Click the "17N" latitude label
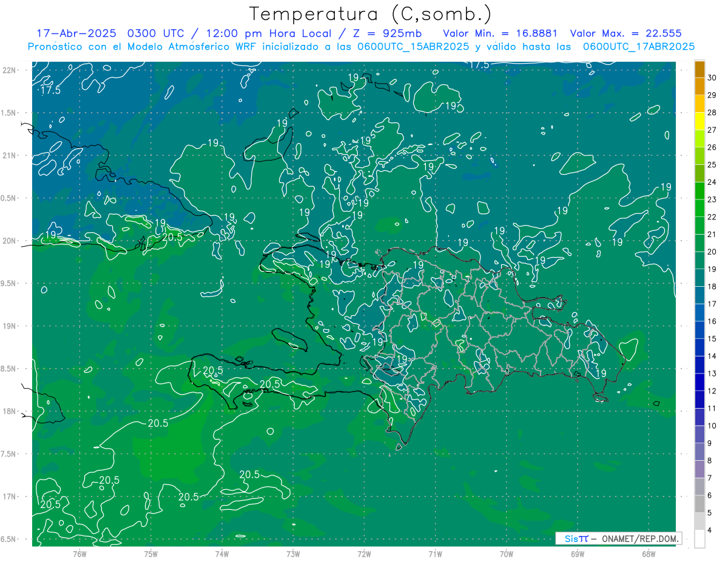This screenshot has height=562, width=728. 10,497
